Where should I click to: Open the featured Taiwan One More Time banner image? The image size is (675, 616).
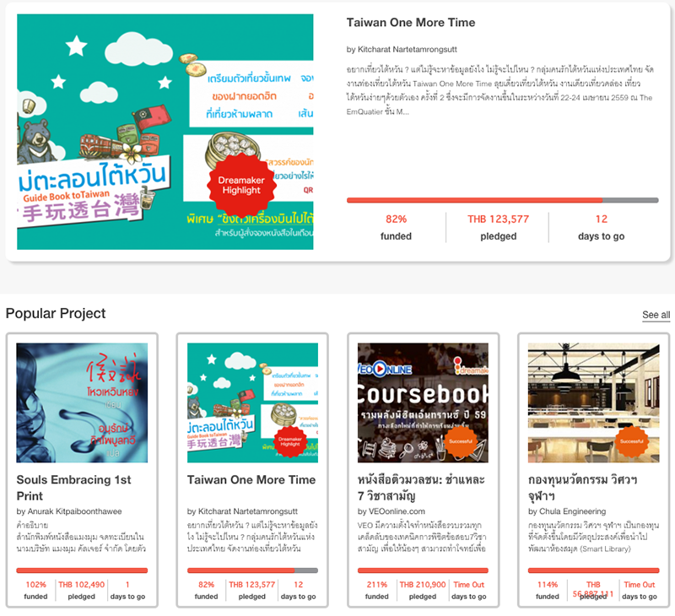165,132
